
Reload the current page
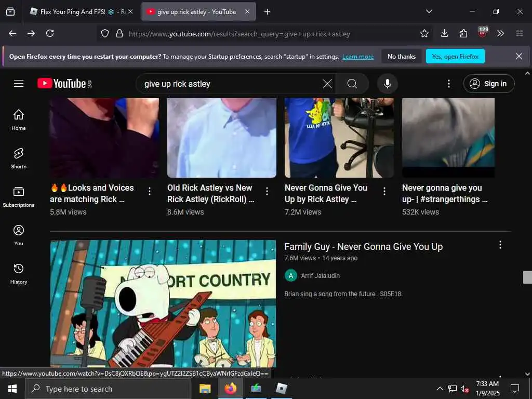(x=50, y=33)
